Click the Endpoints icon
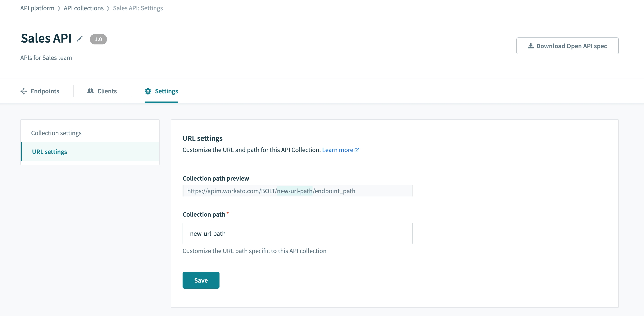 (x=24, y=91)
